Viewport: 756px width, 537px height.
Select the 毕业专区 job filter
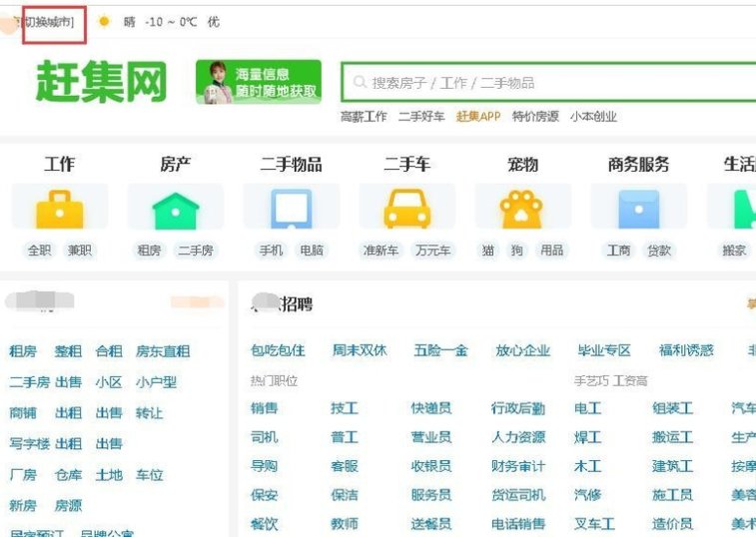[604, 350]
